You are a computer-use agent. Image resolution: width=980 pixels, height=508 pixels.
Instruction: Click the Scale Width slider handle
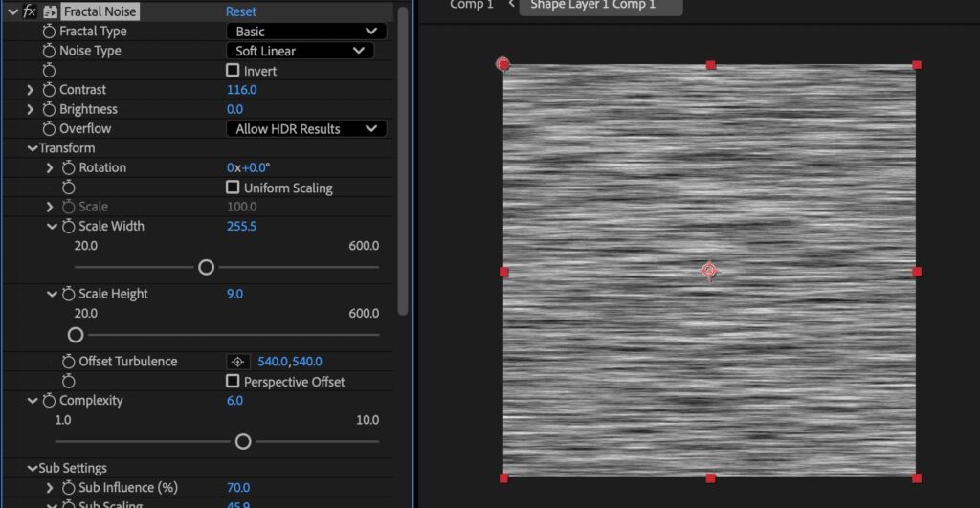tap(206, 268)
